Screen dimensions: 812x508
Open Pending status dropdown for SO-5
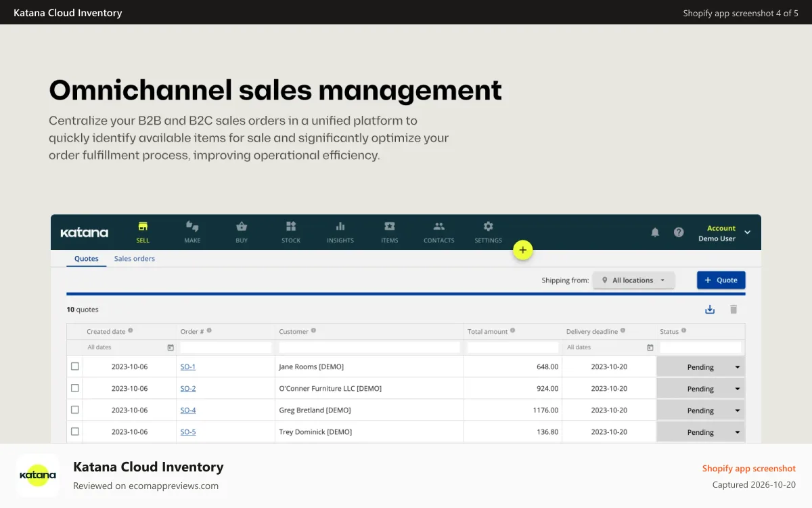point(701,432)
